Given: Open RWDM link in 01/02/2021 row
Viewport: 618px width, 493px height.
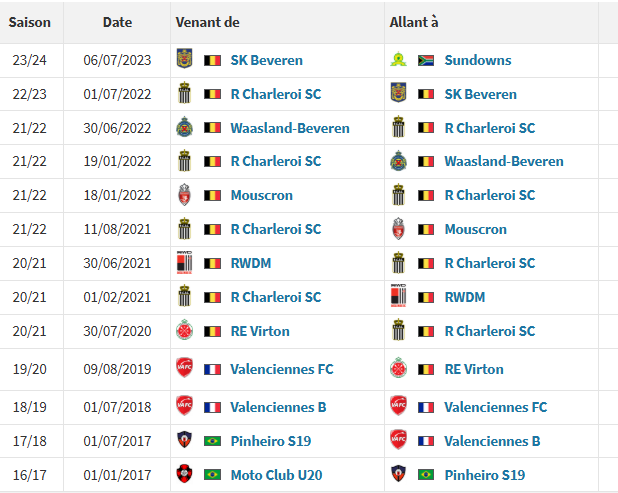Looking at the screenshot, I should pyautogui.click(x=465, y=297).
